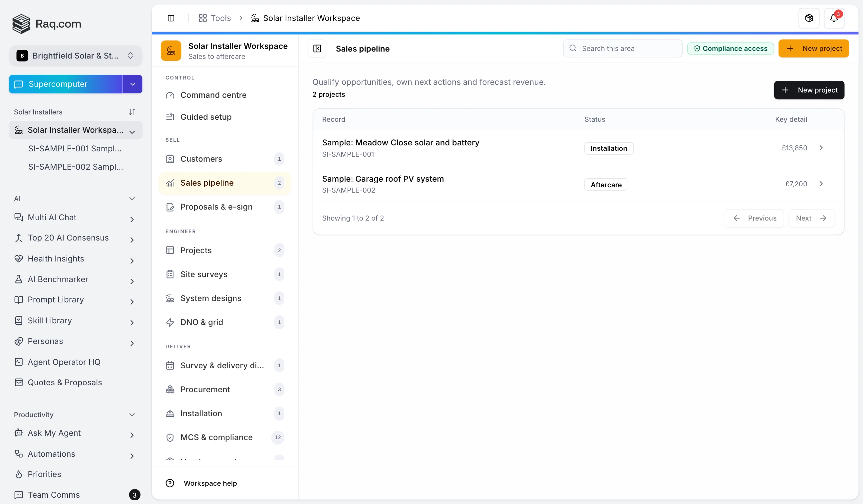The width and height of the screenshot is (863, 504).
Task: Open the Raq.com logo
Action: tap(47, 24)
